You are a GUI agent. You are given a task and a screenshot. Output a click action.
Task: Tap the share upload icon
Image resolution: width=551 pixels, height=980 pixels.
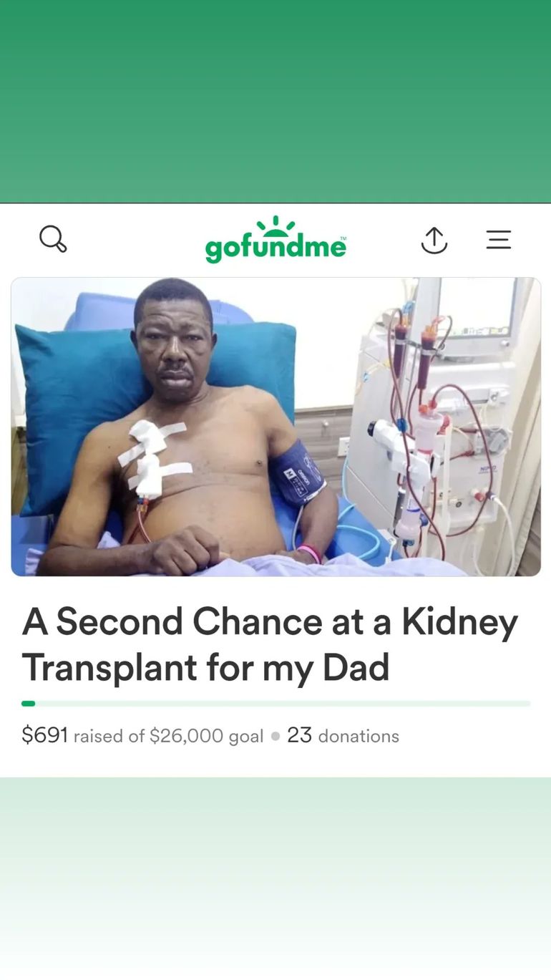[x=434, y=240]
